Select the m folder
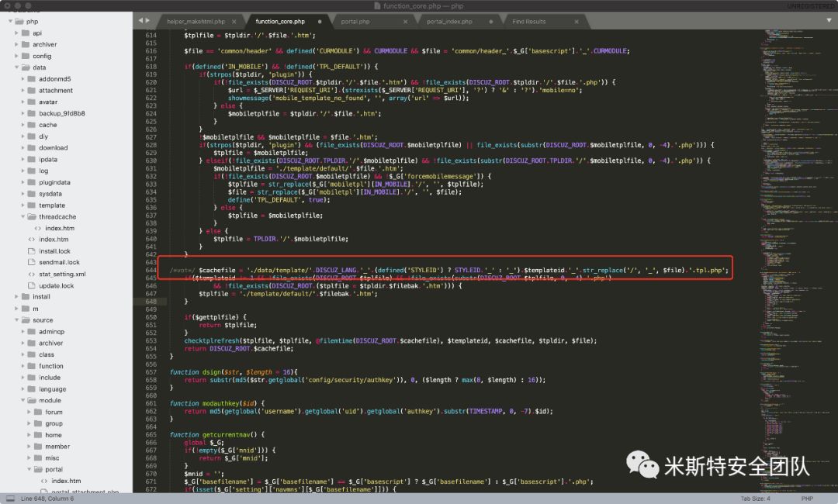Viewport: 838px width, 504px height. [x=35, y=309]
